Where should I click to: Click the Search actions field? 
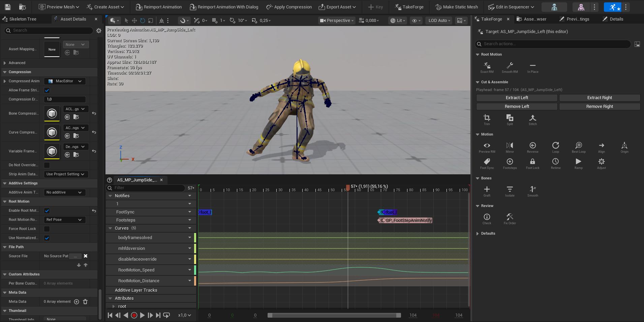[x=553, y=44]
